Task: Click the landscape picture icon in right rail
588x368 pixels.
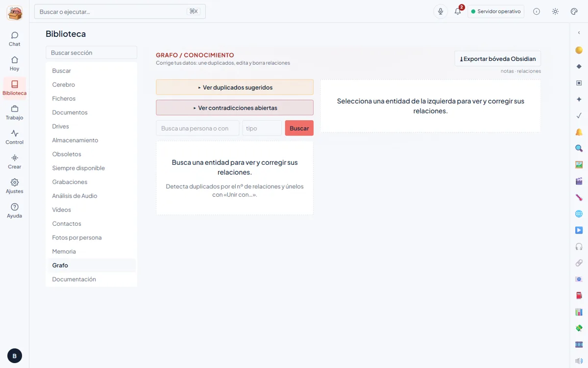Action: point(579,165)
